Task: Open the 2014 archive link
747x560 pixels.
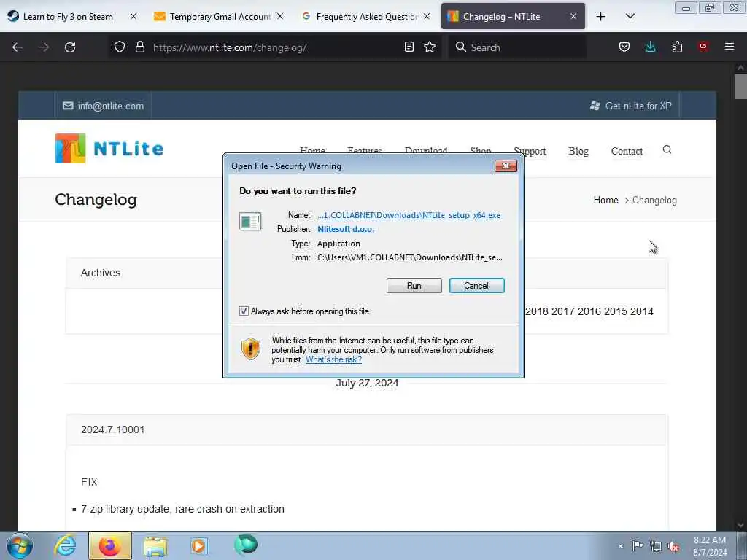Action: point(641,311)
